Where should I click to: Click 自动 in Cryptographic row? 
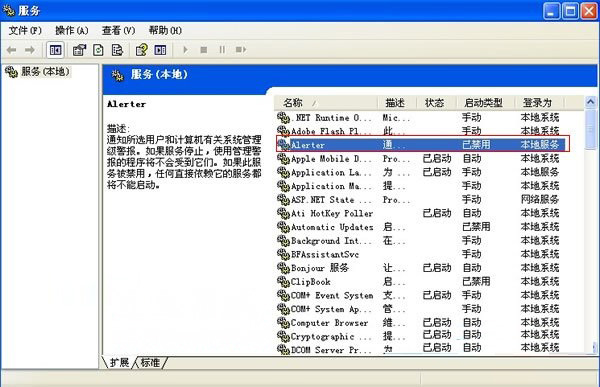tap(471, 335)
